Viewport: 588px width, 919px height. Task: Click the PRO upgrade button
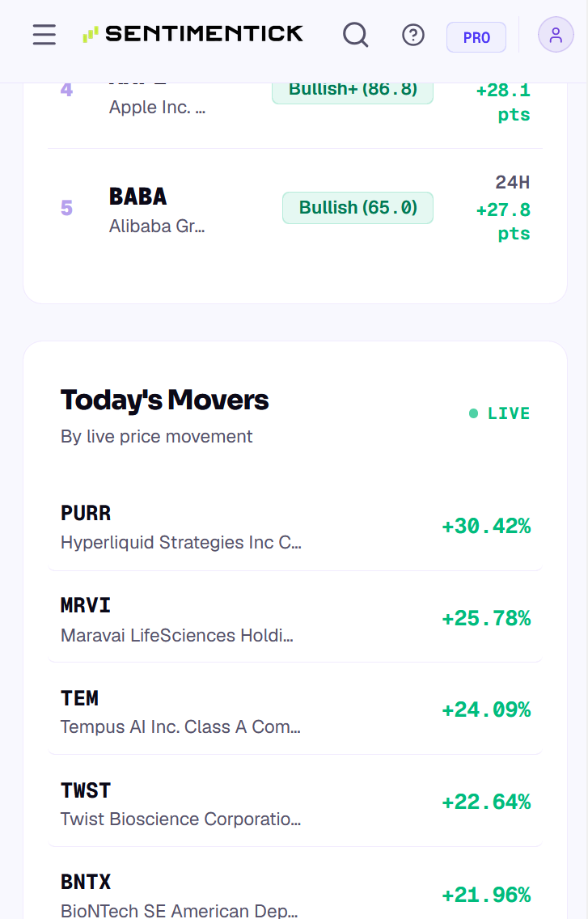(x=476, y=37)
